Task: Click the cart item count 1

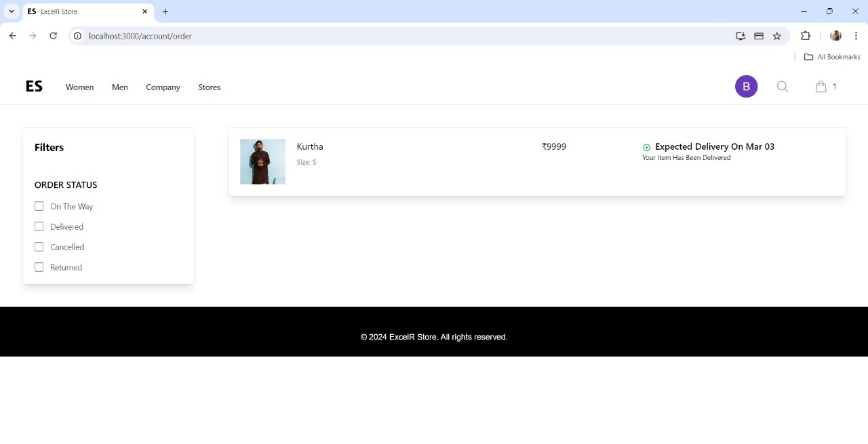Action: 834,87
